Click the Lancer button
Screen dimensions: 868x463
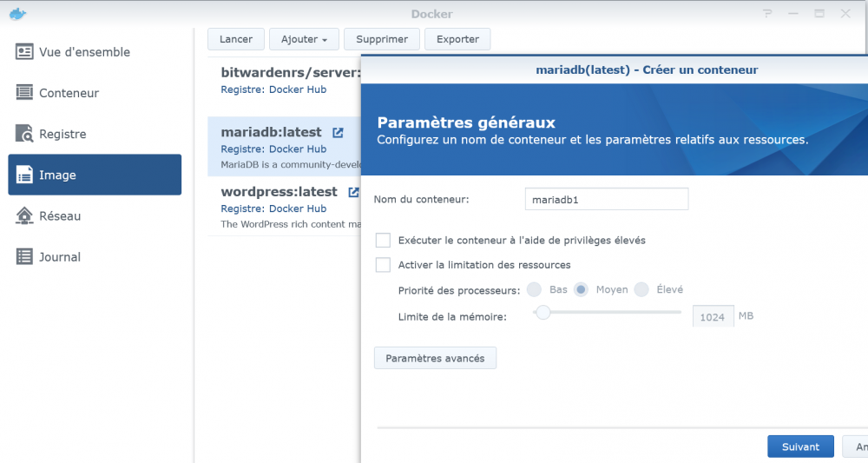(236, 39)
